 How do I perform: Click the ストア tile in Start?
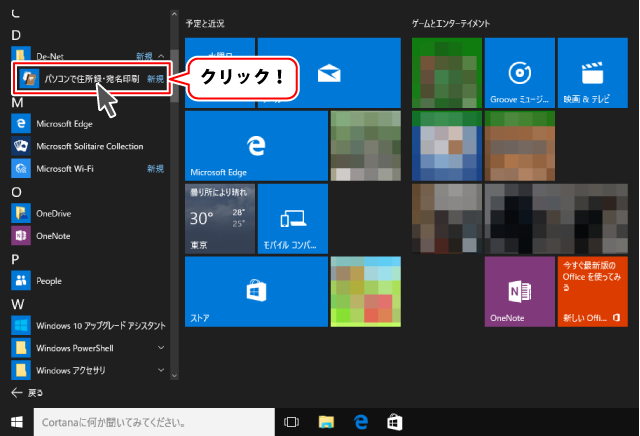pos(256,291)
